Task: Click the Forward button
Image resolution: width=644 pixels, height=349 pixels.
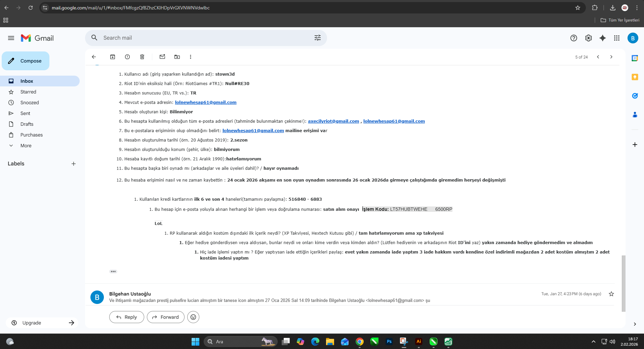Action: point(166,317)
